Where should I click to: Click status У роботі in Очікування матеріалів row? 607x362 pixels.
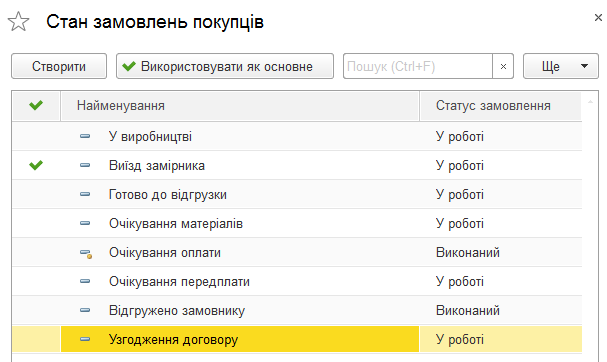click(460, 224)
